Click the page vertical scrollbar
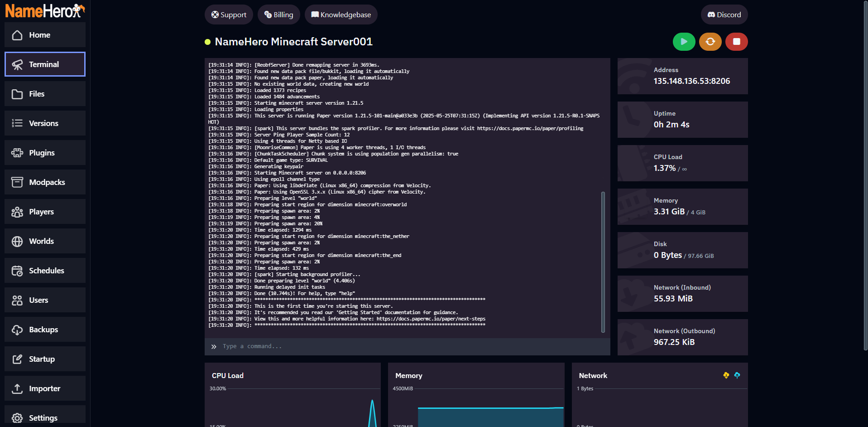This screenshot has height=427, width=868. point(866,175)
